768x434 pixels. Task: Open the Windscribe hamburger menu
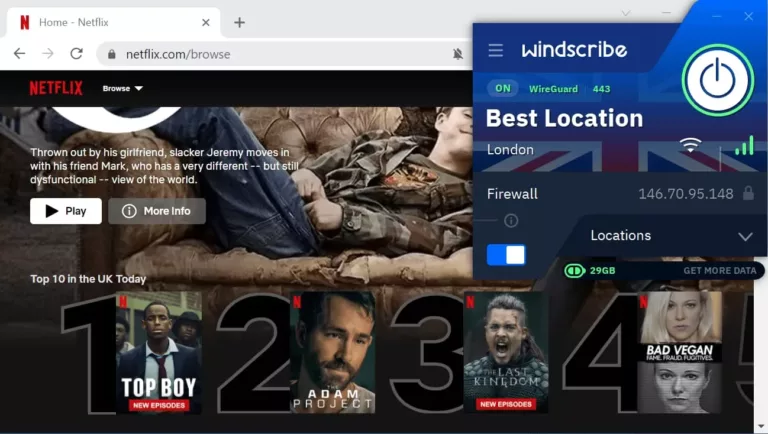[x=495, y=50]
